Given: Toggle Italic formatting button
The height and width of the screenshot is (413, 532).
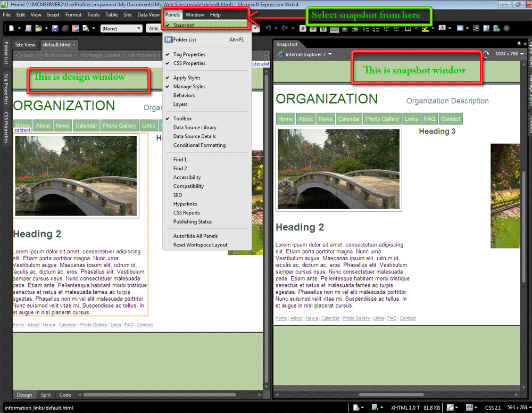Looking at the screenshot, I should 313,29.
